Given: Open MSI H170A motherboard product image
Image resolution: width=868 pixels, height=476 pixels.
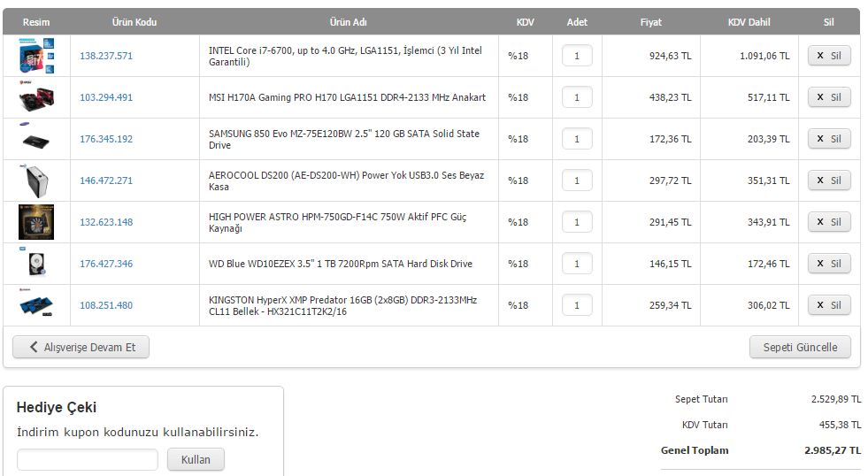Looking at the screenshot, I should click(36, 97).
